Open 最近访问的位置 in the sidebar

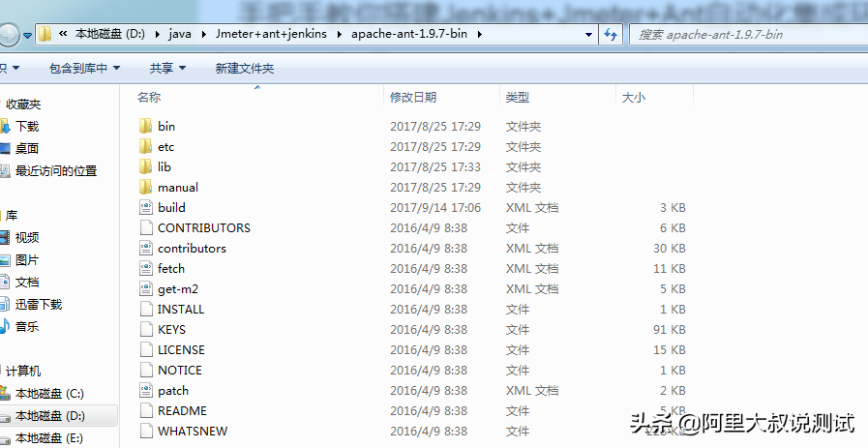[x=56, y=170]
